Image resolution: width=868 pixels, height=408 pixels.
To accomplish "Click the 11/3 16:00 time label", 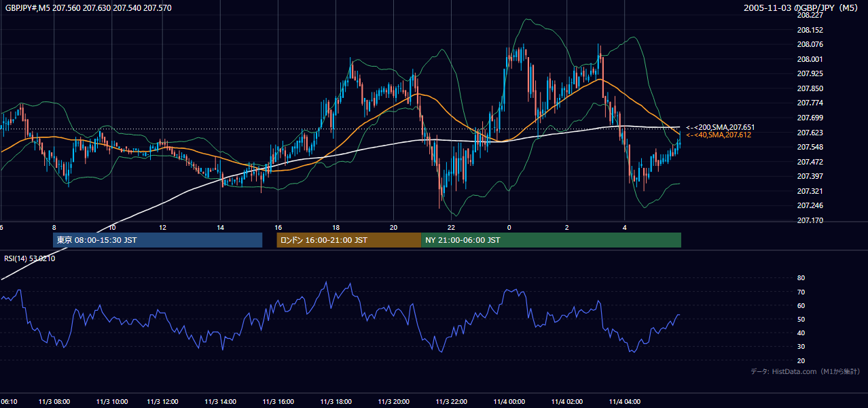I will pyautogui.click(x=278, y=402).
